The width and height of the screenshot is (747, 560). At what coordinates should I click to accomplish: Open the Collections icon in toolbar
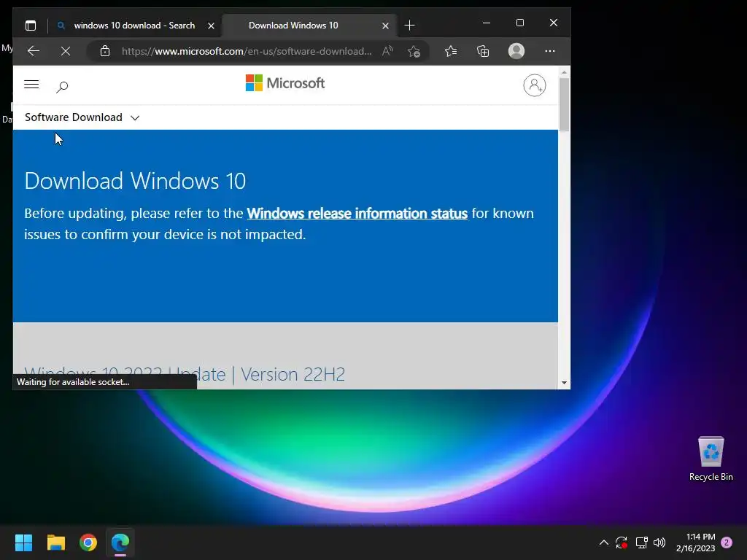pos(483,51)
